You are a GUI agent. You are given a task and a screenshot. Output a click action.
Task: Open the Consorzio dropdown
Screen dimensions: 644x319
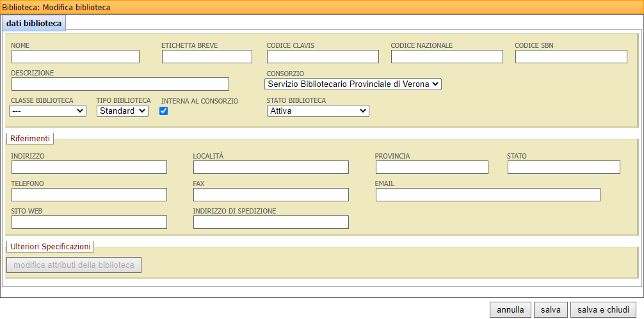click(353, 84)
